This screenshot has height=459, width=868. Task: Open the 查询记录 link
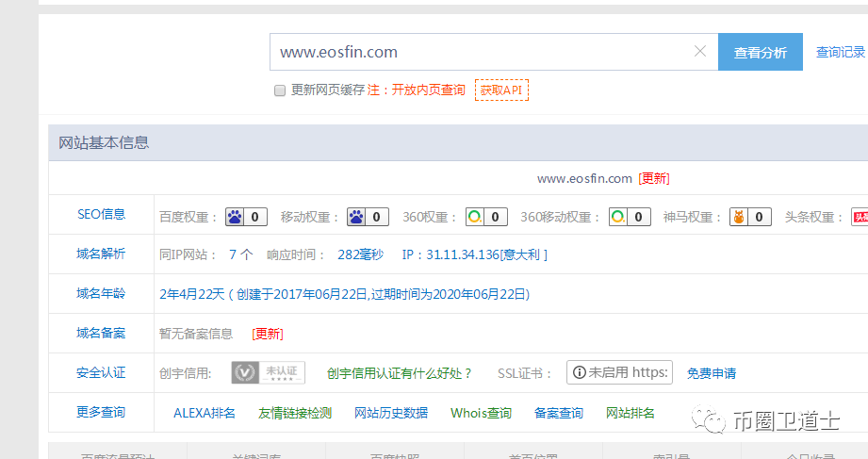click(841, 52)
